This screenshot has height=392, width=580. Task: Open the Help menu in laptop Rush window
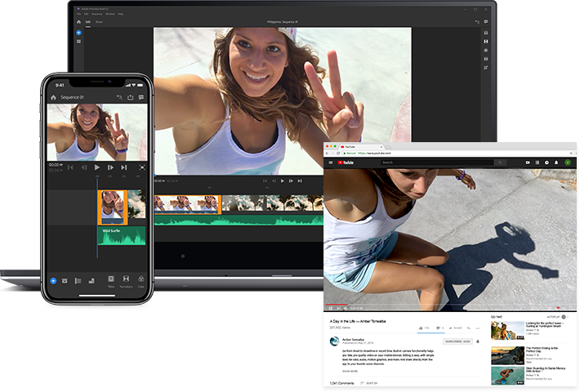click(x=121, y=14)
